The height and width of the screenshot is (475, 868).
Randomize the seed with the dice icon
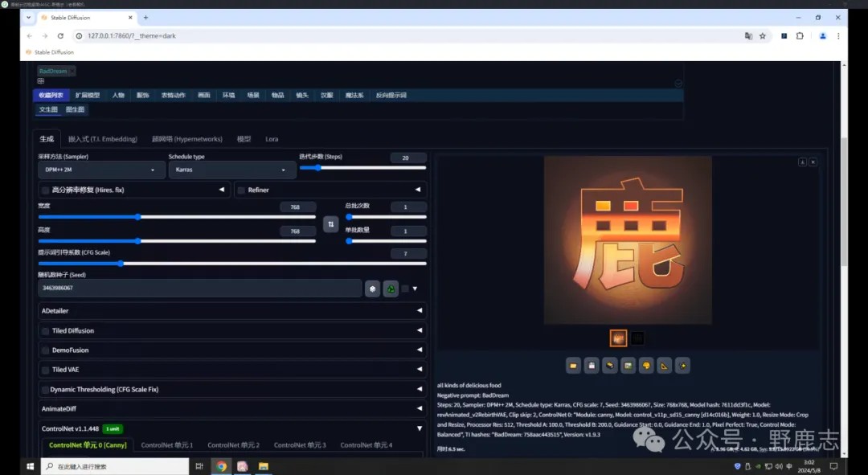[x=373, y=289]
